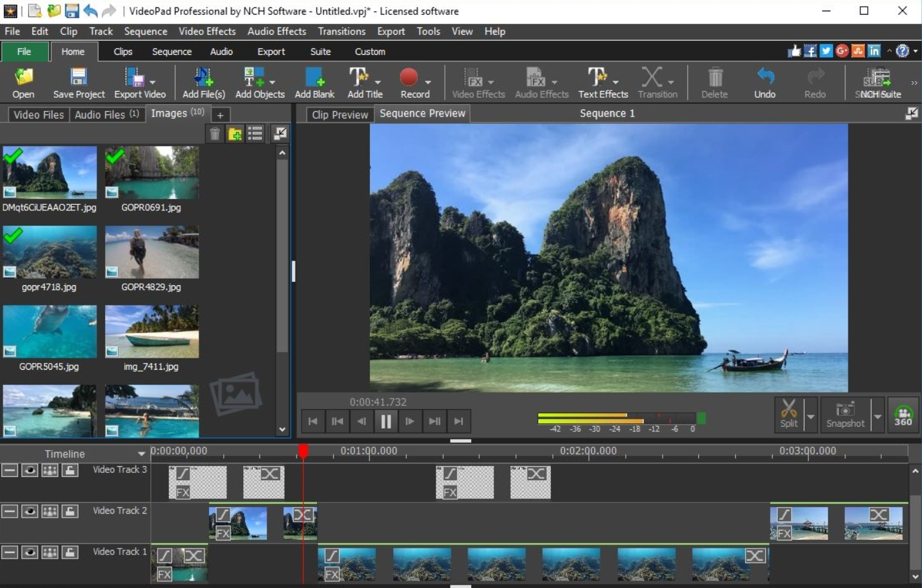922x588 pixels.
Task: Open the Video Effects menu
Action: 207,31
